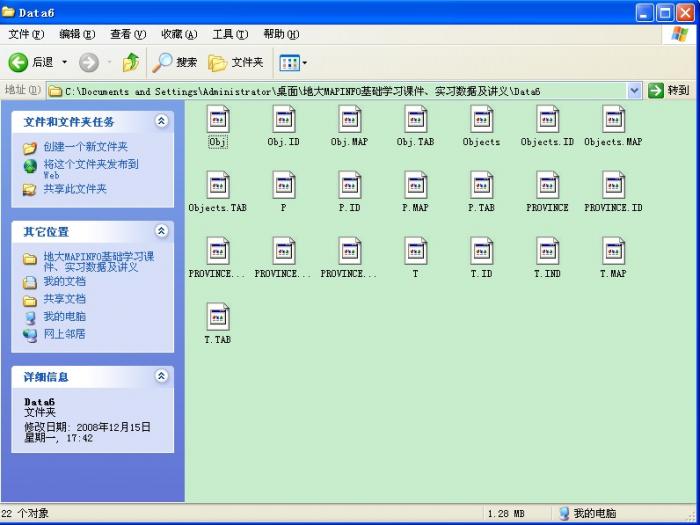Collapse the 详细信息 panel
Image resolution: width=700 pixels, height=525 pixels.
(x=161, y=377)
